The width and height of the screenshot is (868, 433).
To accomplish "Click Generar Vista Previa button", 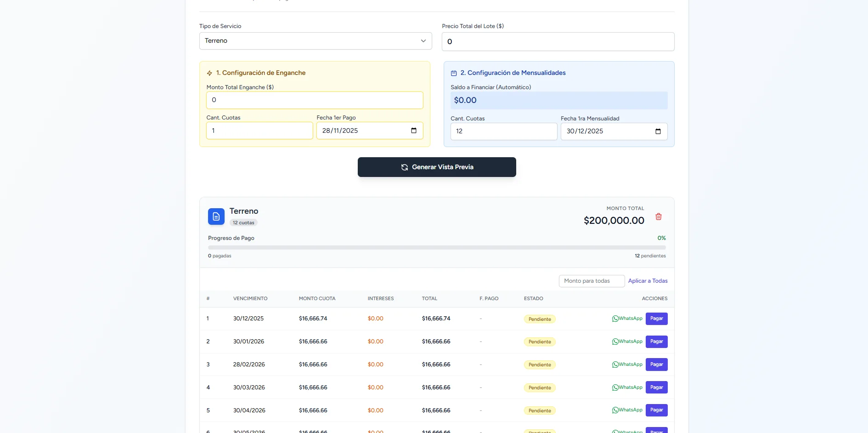I will tap(437, 167).
